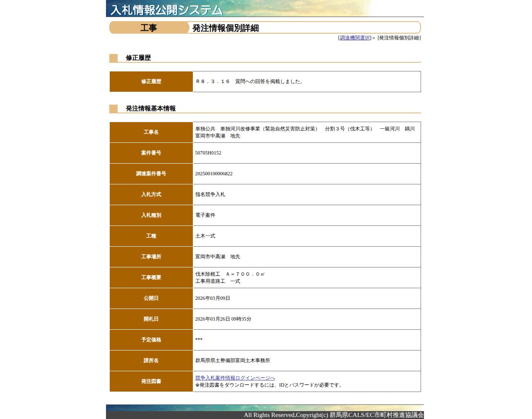Select the date 2026年03月09日
This screenshot has height=419, width=532.
pyautogui.click(x=213, y=298)
